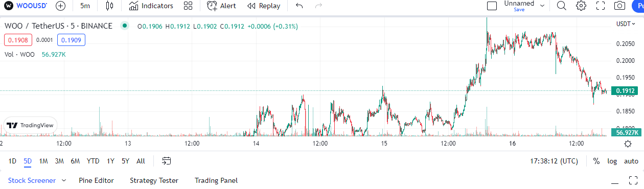Undo the last chart action
Viewport: 644px width, 189px height.
pyautogui.click(x=300, y=6)
